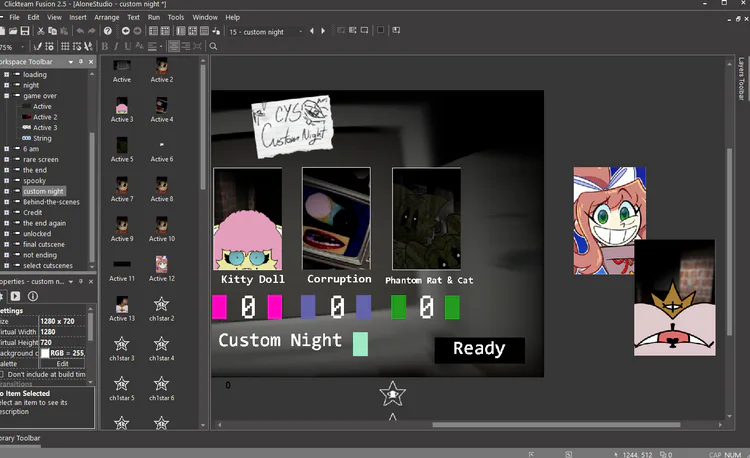This screenshot has width=750, height=458.
Task: Switch to Runtime options tab in Properties
Action: [x=15, y=296]
